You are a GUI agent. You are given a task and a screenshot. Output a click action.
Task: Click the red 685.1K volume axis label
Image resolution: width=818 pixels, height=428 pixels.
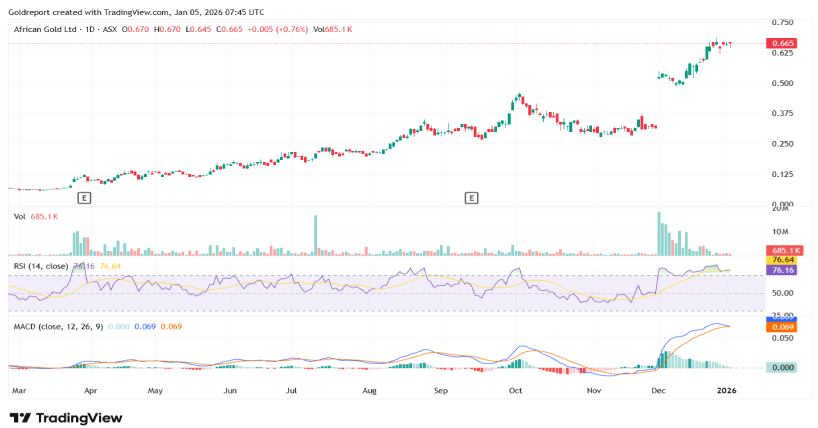[x=781, y=250]
